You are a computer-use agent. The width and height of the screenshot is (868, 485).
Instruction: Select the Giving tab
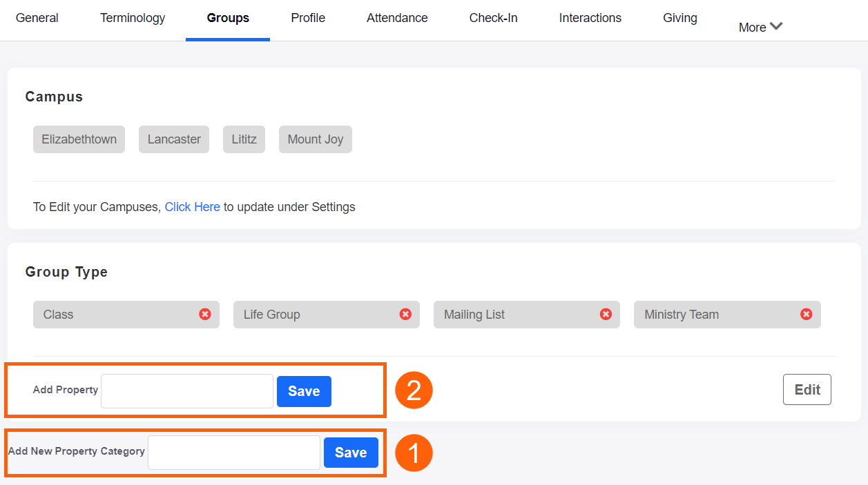point(679,19)
